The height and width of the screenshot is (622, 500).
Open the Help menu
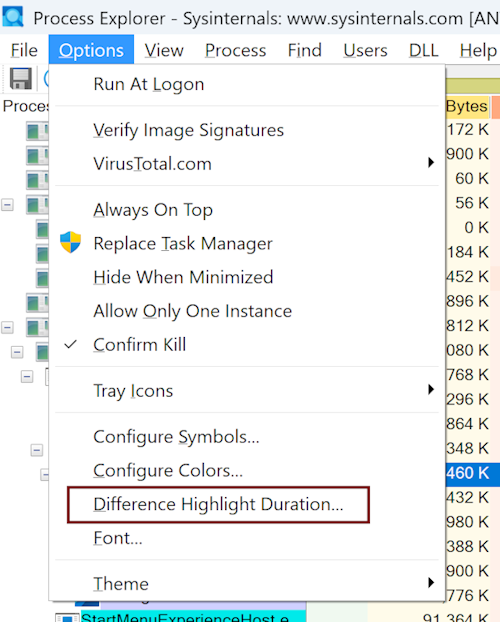(478, 50)
